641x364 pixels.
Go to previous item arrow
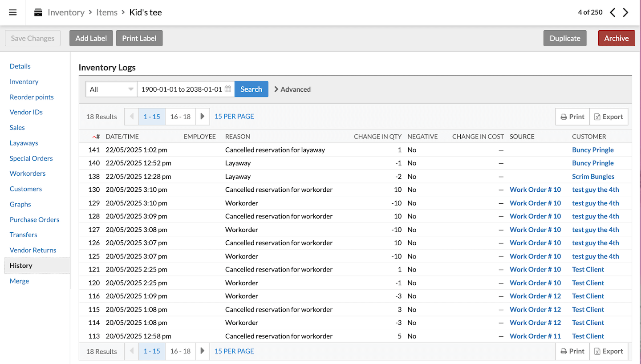(613, 12)
